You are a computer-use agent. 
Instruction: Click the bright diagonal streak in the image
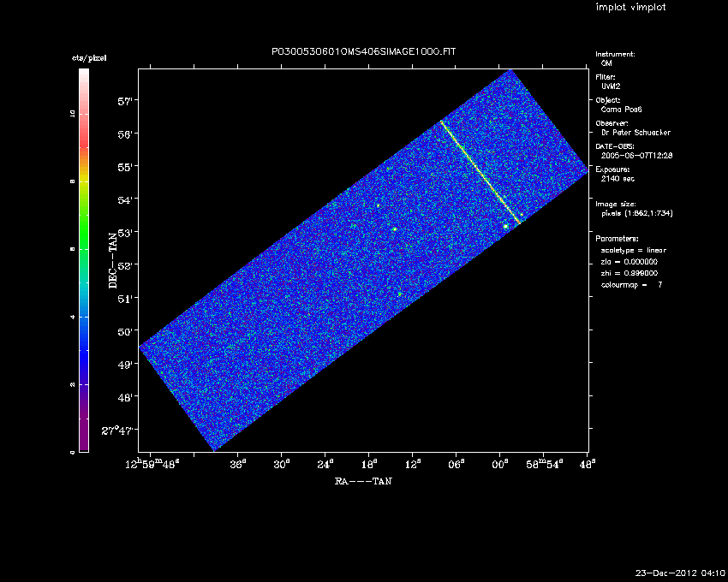480,172
